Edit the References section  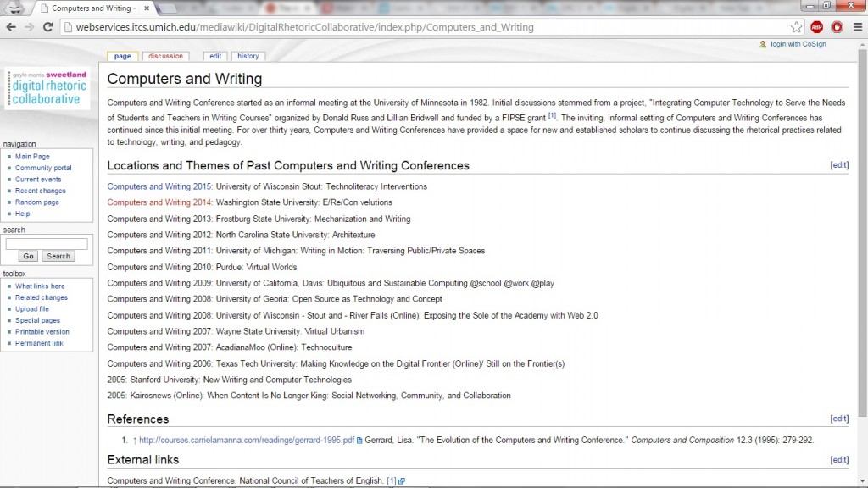tap(839, 419)
